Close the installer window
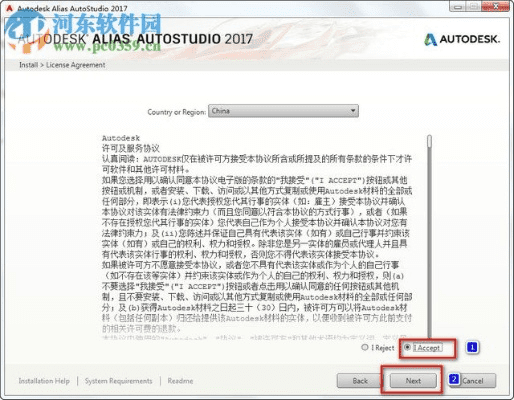The width and height of the screenshot is (514, 400). 497,6
